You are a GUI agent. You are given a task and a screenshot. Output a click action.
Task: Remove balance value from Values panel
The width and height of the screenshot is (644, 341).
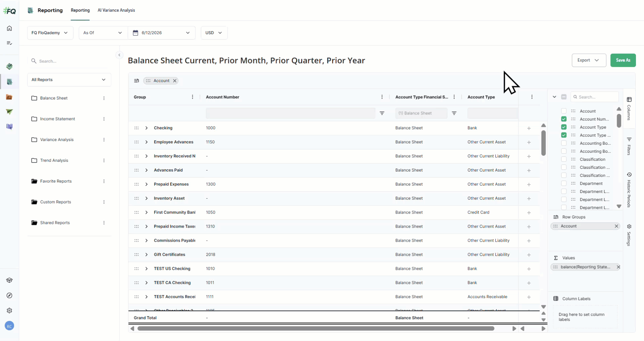pyautogui.click(x=618, y=267)
